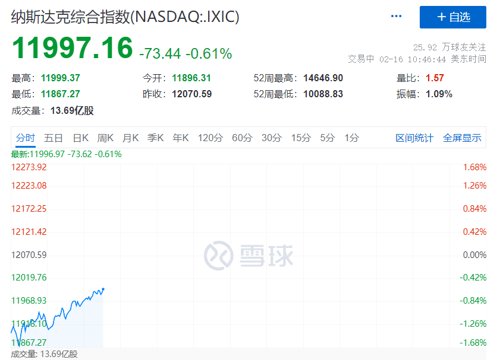This screenshot has height=360, width=500.
Task: Select the 季K quarterly chart tab
Action: click(155, 138)
